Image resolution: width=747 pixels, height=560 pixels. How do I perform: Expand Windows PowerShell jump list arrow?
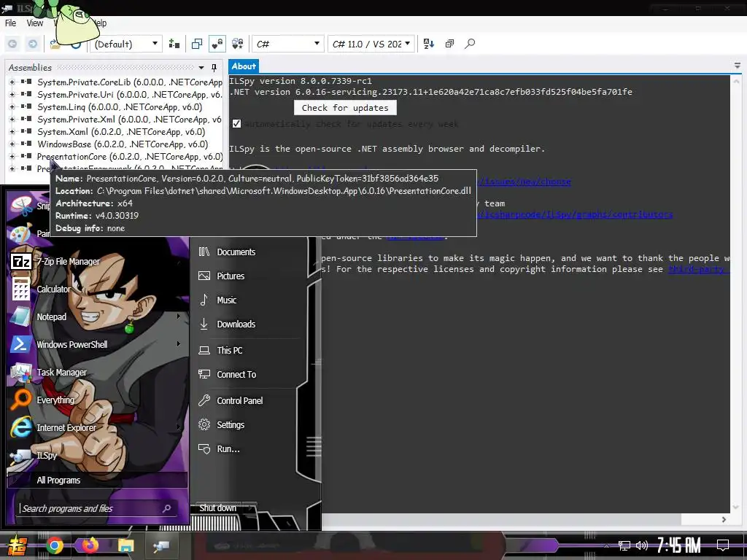coord(179,344)
